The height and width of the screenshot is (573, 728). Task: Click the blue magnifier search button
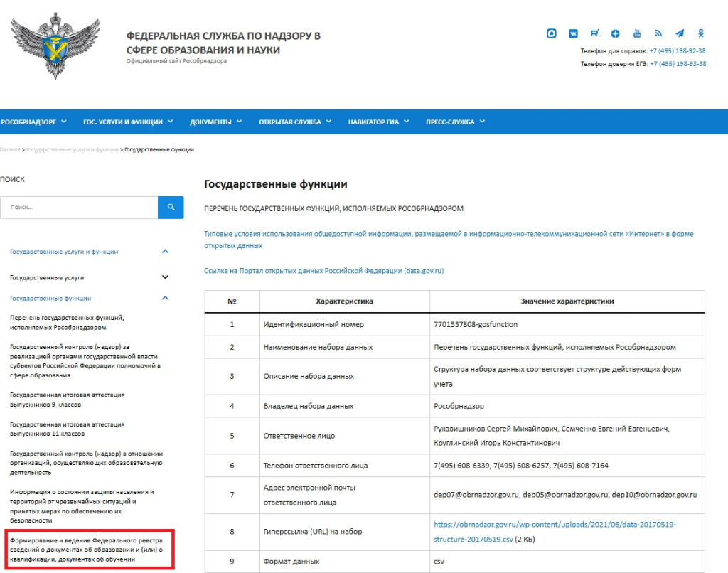[171, 207]
